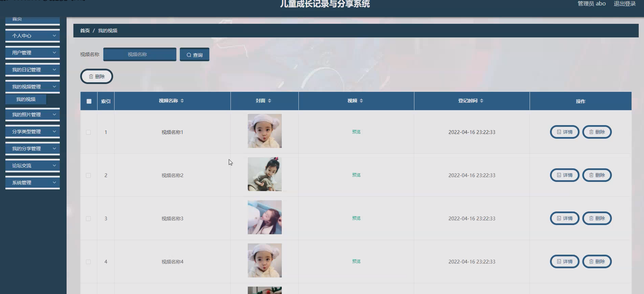Check the checkbox for row 4
This screenshot has height=294, width=644.
pyautogui.click(x=88, y=262)
